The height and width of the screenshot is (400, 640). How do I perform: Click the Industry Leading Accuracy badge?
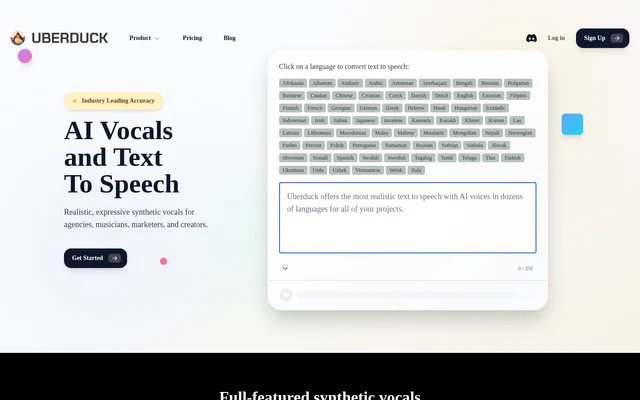click(114, 101)
